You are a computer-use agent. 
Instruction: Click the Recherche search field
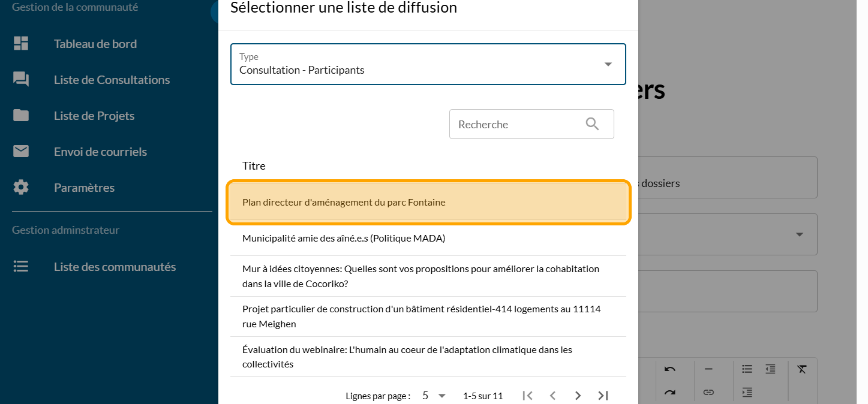(516, 124)
